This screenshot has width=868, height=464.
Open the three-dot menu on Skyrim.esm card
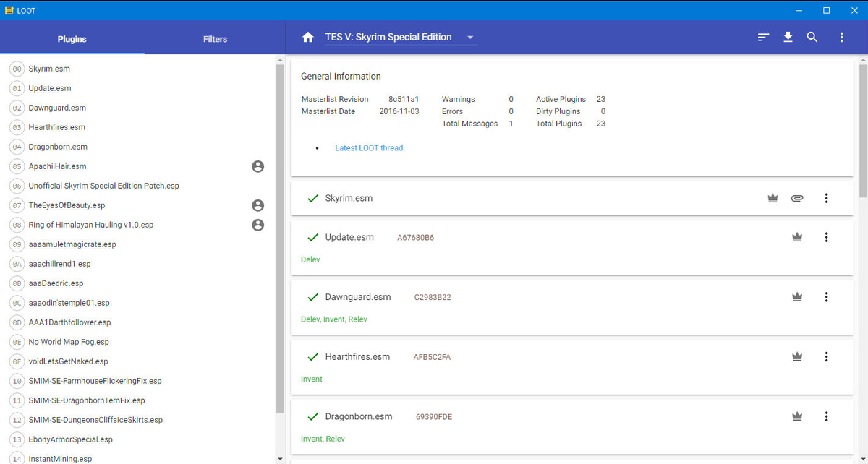[x=826, y=198]
